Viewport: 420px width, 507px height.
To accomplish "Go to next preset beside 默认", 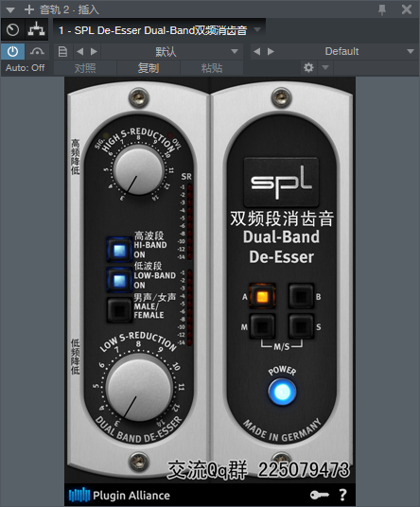I will click(94, 52).
